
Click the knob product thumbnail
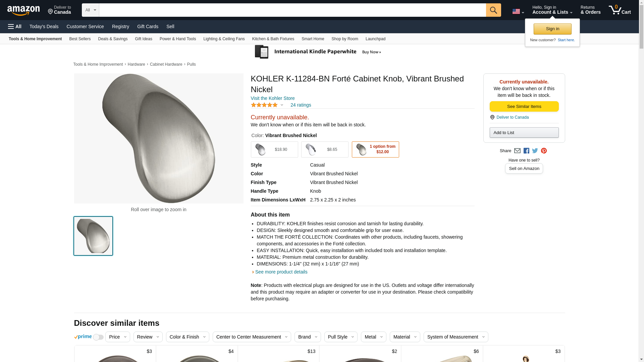coord(93,236)
